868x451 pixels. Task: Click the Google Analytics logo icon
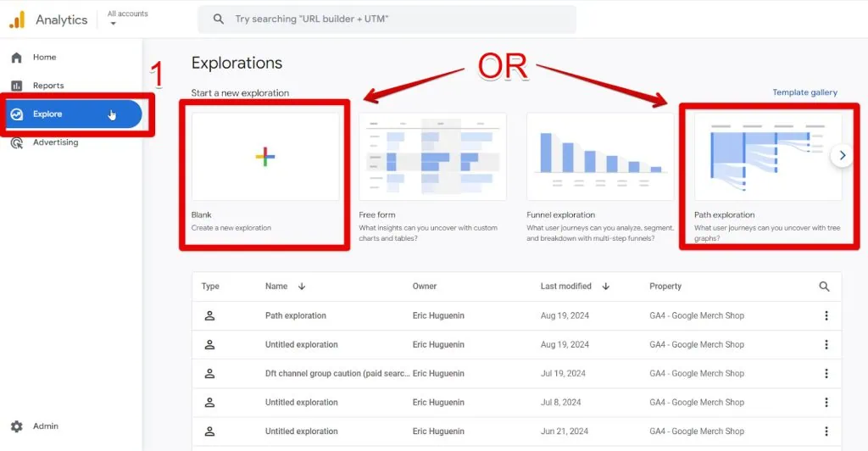tap(17, 19)
